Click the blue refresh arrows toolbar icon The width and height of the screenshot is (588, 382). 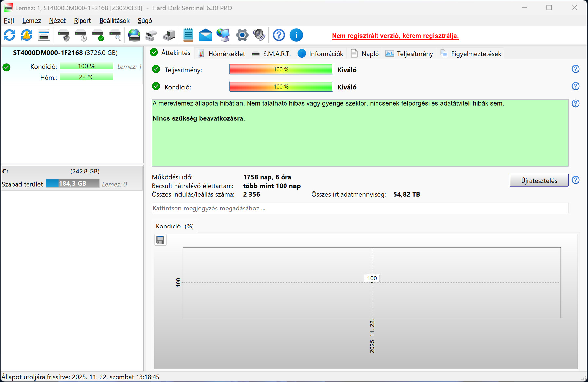pos(9,35)
